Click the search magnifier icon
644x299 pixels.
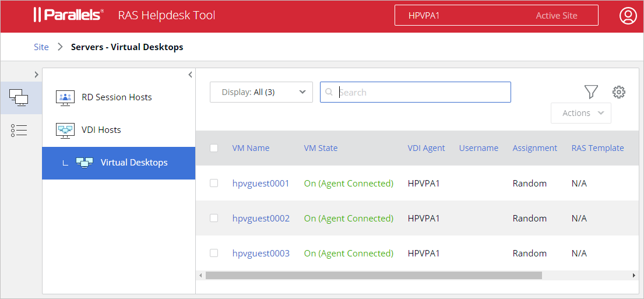pyautogui.click(x=329, y=92)
